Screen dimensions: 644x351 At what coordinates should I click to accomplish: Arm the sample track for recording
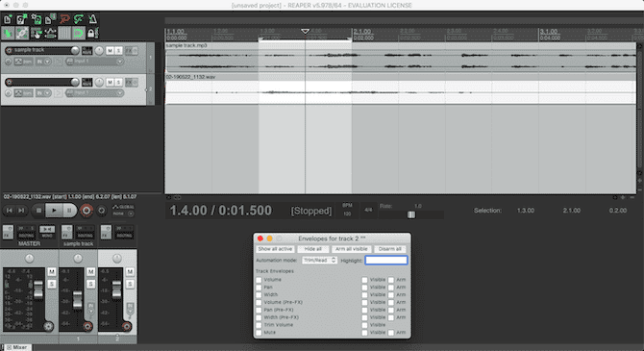click(x=9, y=51)
